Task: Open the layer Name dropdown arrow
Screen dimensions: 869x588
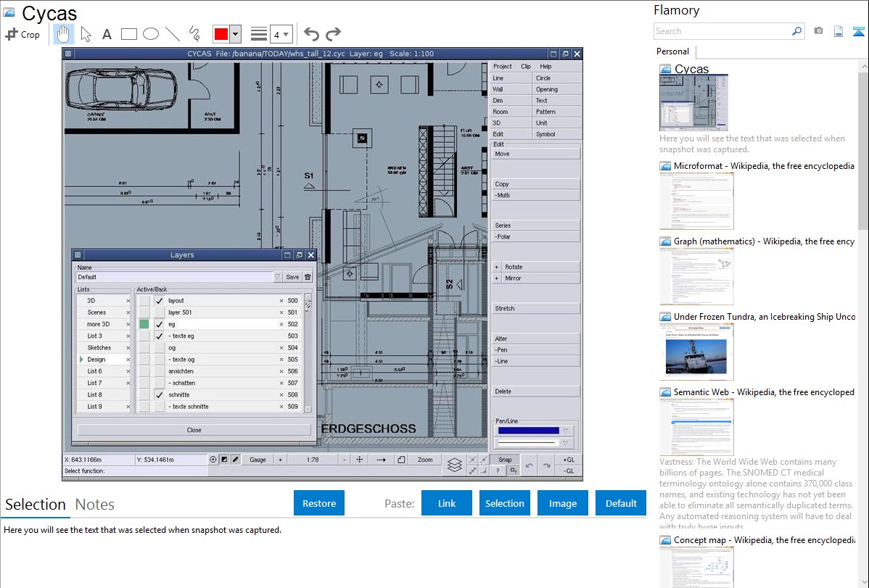Action: point(277,277)
